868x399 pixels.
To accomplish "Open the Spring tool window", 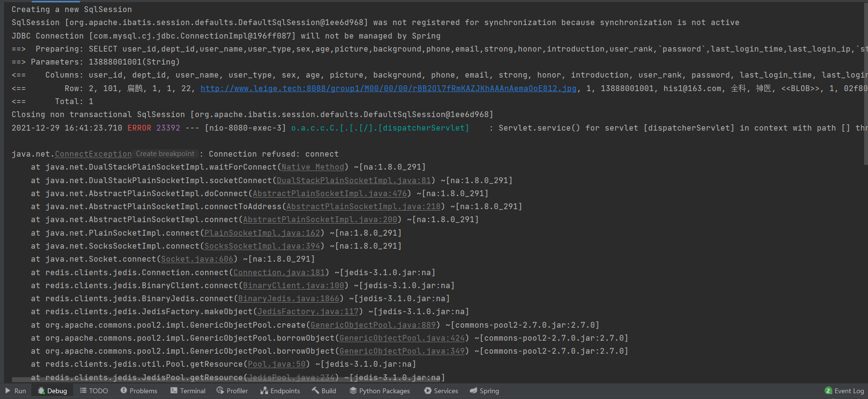I will (x=485, y=391).
